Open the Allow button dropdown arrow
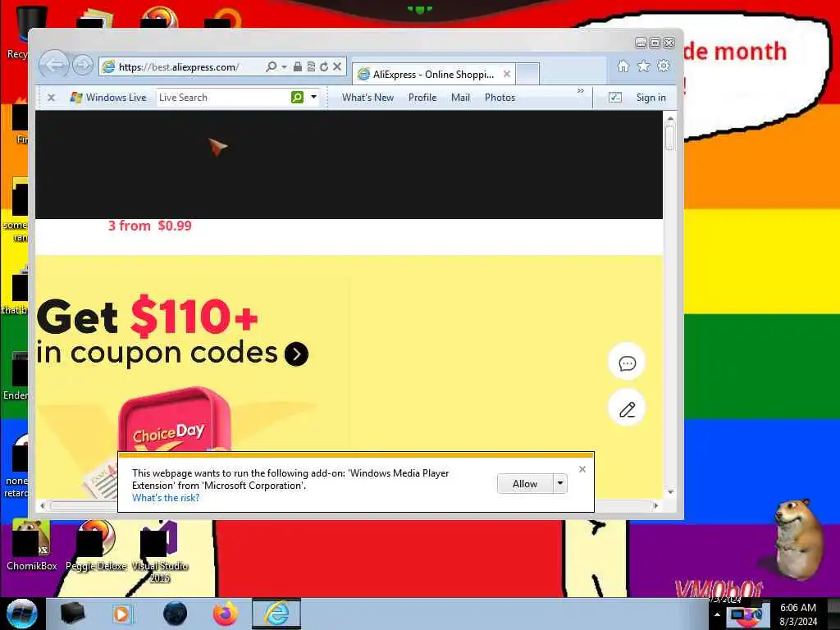 pyautogui.click(x=559, y=484)
